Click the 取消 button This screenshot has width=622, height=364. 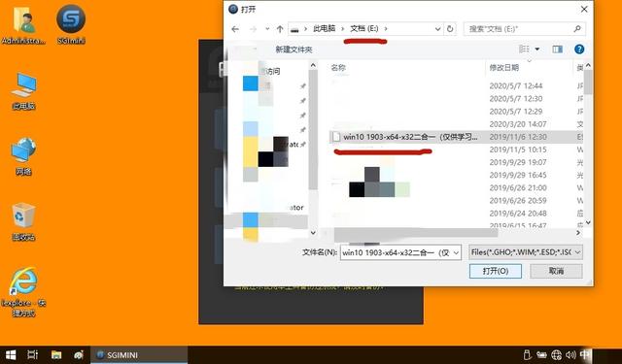pos(556,272)
